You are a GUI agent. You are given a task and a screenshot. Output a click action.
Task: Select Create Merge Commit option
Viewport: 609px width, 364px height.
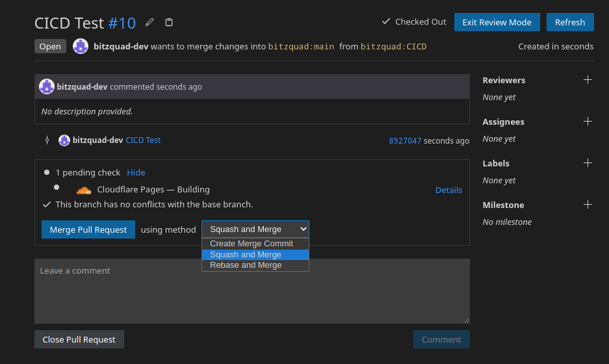252,244
